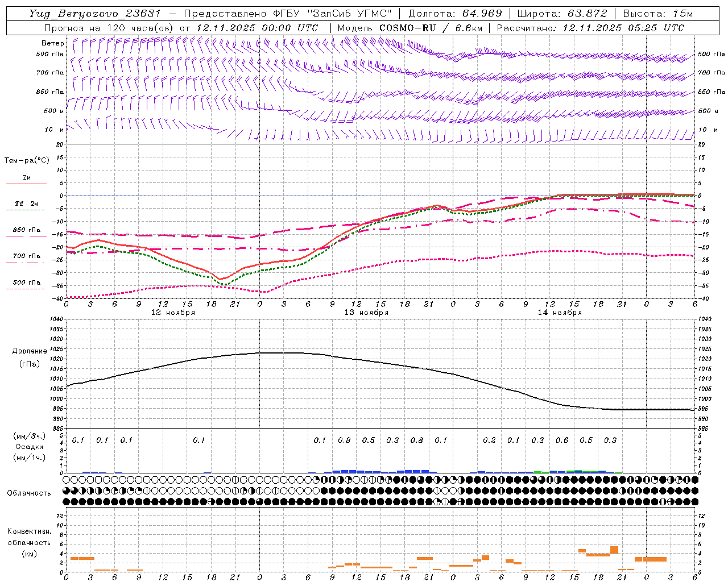Click the forecast start time 12.11.2025 00:00 UTC
The image size is (728, 582).
coord(257,28)
